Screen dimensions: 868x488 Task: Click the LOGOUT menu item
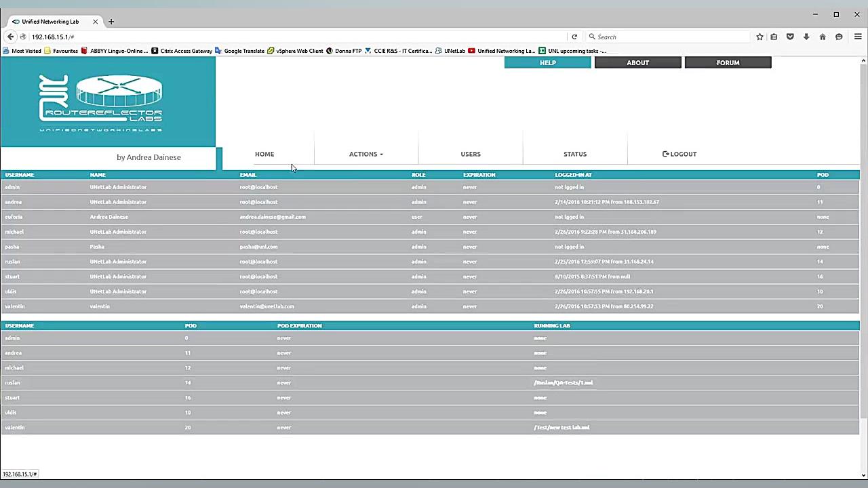click(679, 154)
